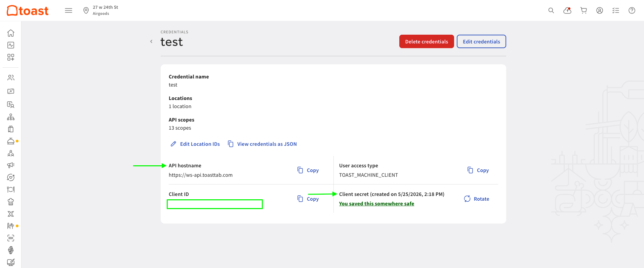Open the activity chart sidebar icon
Image resolution: width=644 pixels, height=268 pixels.
coord(11,45)
